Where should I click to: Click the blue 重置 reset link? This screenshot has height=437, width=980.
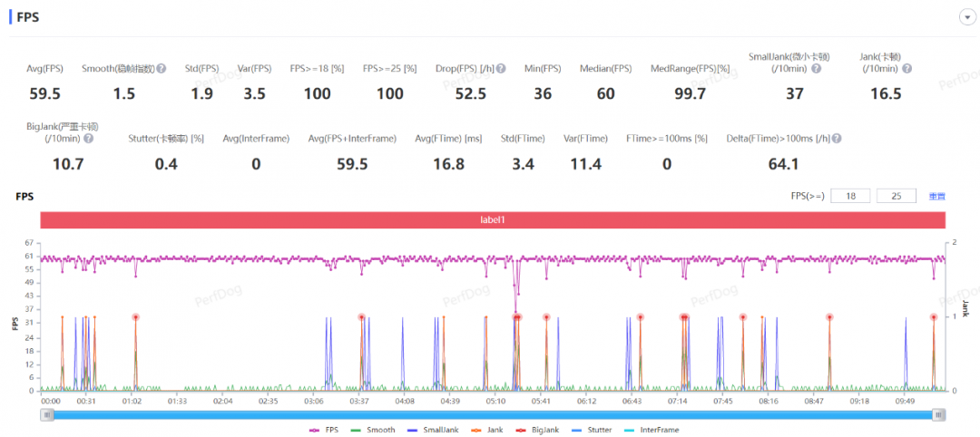[x=936, y=196]
